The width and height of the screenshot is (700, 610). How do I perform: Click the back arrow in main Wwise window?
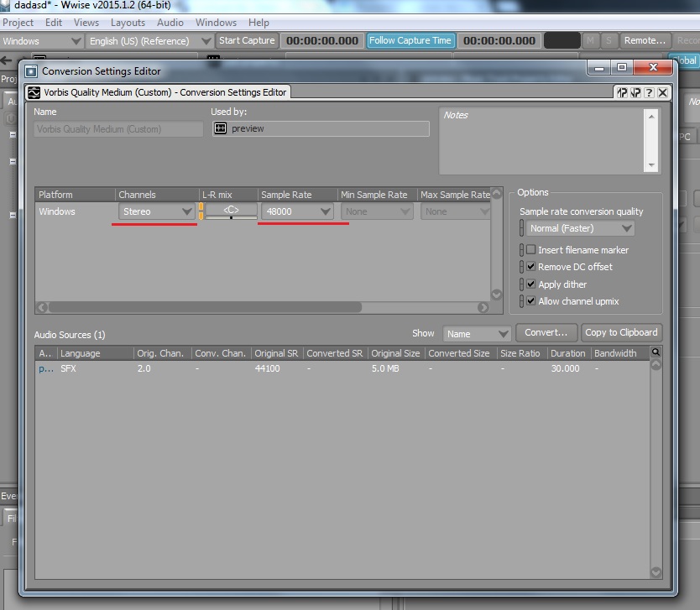click(x=6, y=60)
